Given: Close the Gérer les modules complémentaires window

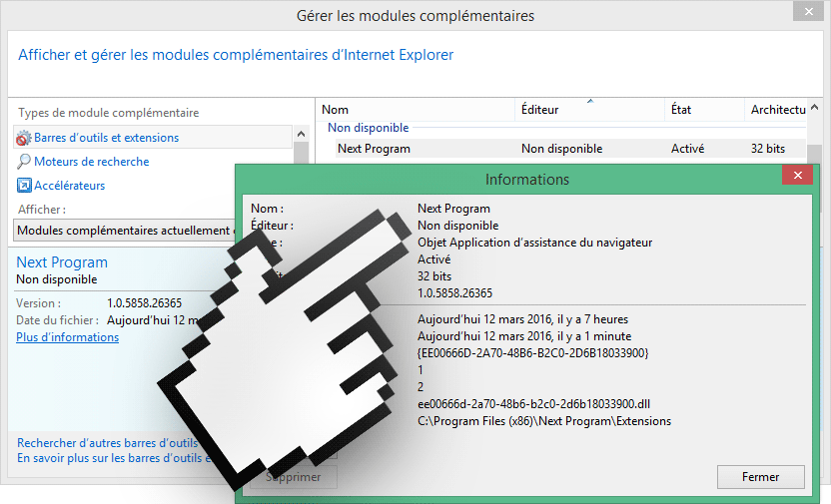Looking at the screenshot, I should pos(808,11).
